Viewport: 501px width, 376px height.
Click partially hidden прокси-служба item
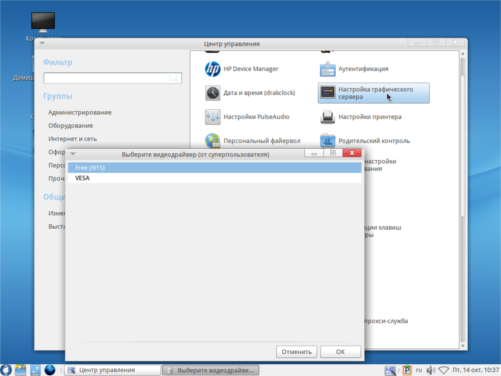coord(386,321)
